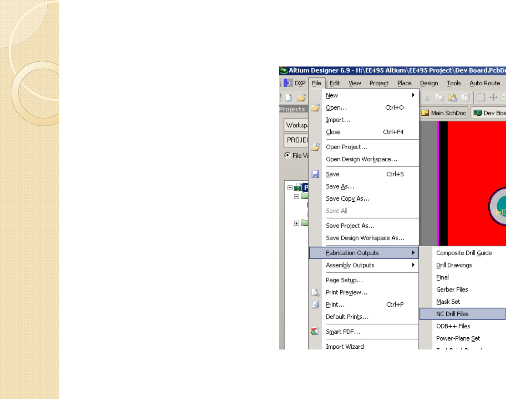
Task: Open the Auto Route menu
Action: click(485, 83)
